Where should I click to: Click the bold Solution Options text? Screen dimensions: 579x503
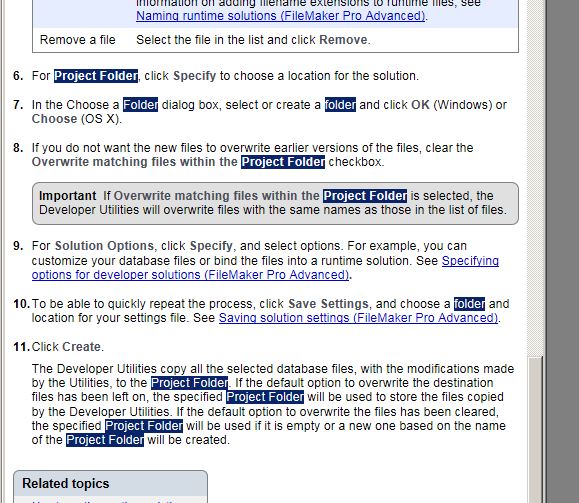104,246
